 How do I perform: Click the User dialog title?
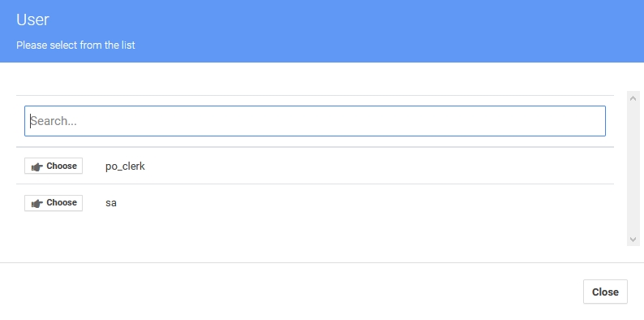point(33,19)
